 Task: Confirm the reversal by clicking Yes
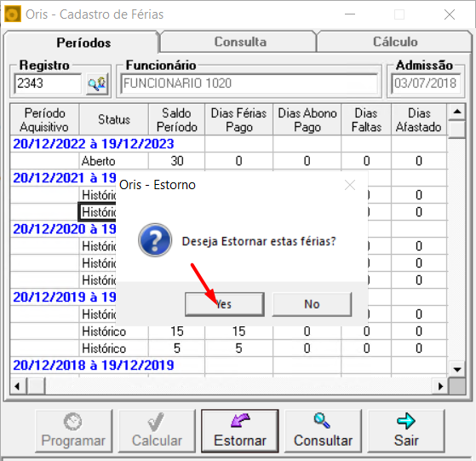225,304
